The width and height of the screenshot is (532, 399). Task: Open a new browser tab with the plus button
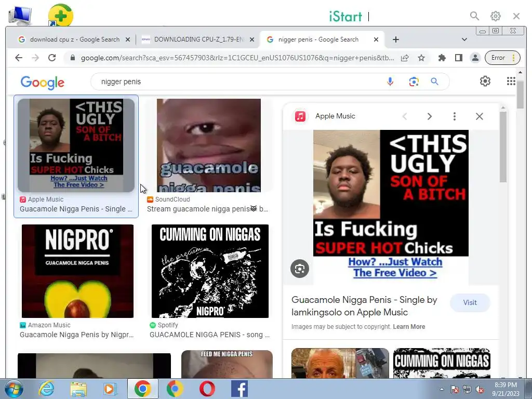click(x=395, y=39)
